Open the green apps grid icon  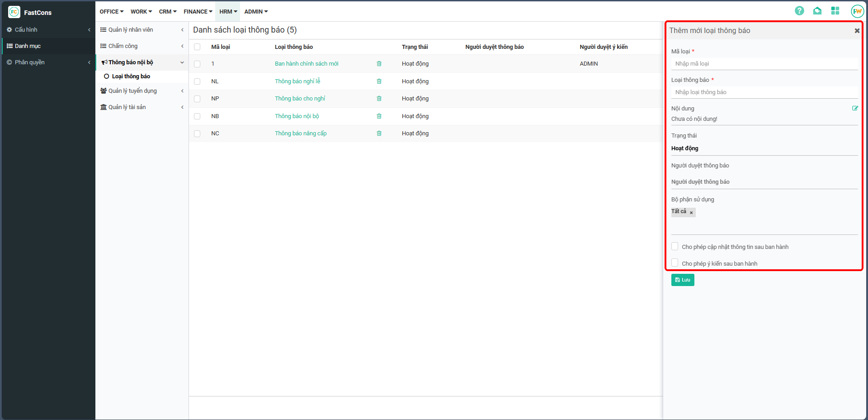pos(835,11)
